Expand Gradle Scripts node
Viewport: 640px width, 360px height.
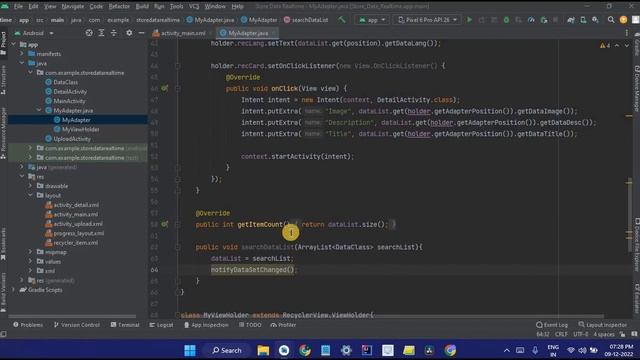(x=14, y=289)
